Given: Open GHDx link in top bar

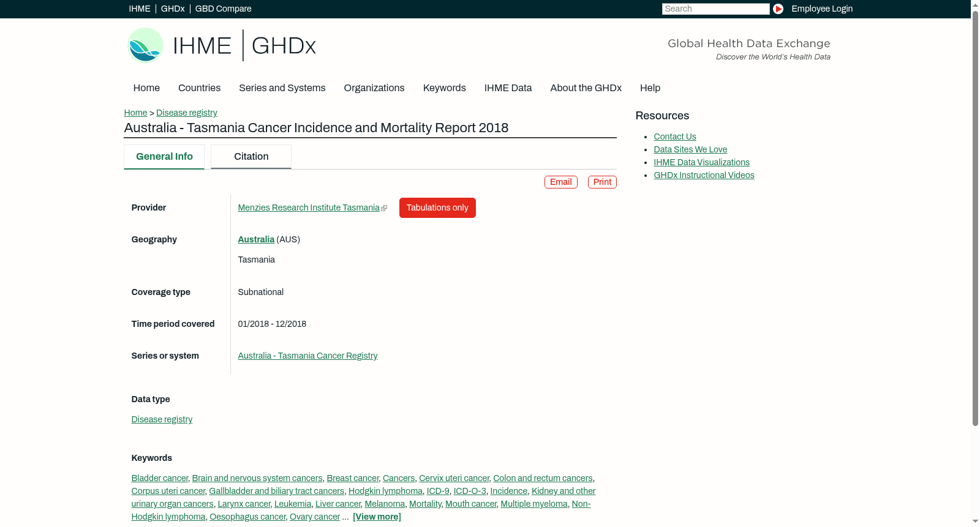Looking at the screenshot, I should [x=173, y=9].
